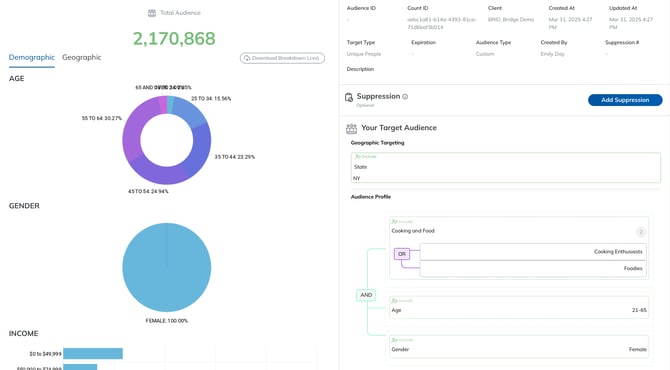Select the Cooking Enthusiasts row
670x370 pixels.
pyautogui.click(x=533, y=252)
